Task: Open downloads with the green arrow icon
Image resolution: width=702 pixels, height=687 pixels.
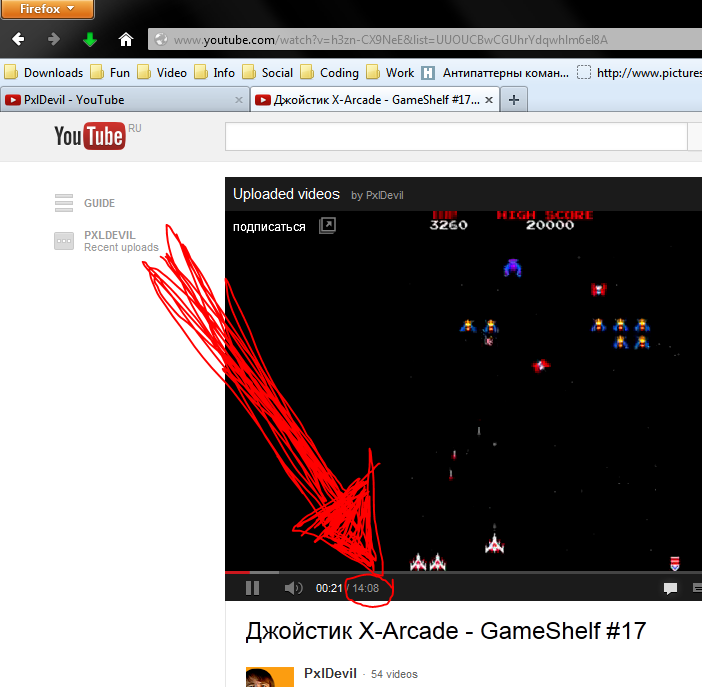Action: coord(90,39)
